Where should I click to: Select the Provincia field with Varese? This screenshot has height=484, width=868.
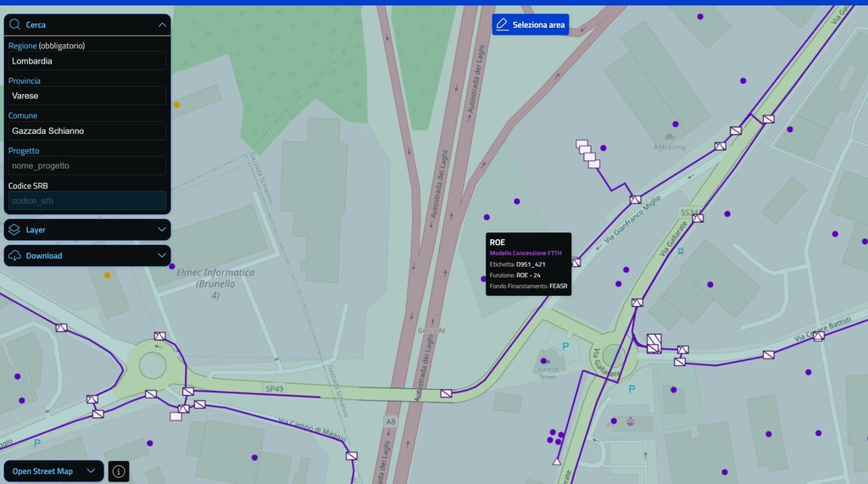click(x=87, y=96)
